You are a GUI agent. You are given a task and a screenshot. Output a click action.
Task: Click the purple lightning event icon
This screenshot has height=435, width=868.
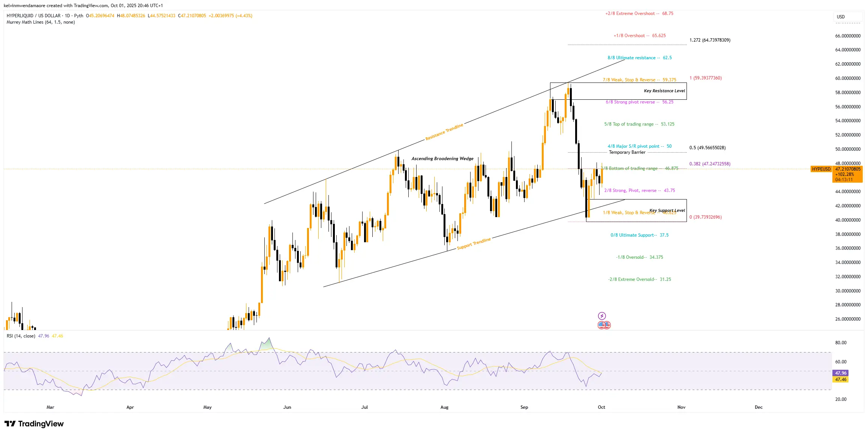coord(601,316)
